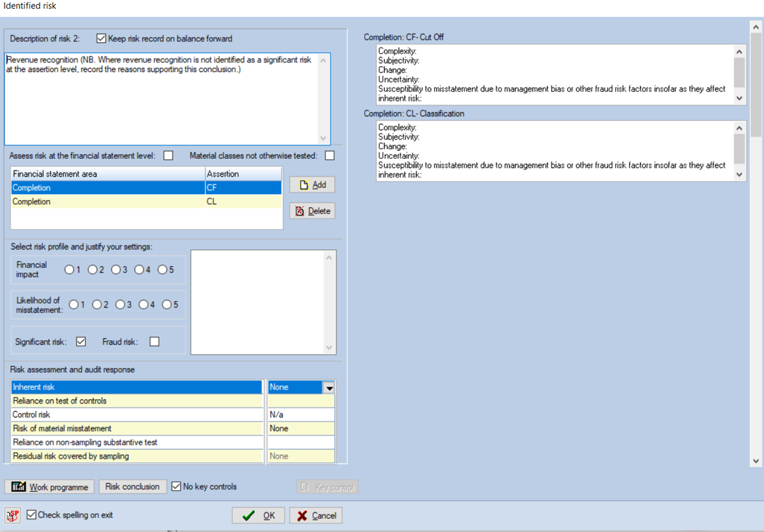Click down arrow of risk description scrollbar
Screen dimensions: 764x532
[x=323, y=138]
